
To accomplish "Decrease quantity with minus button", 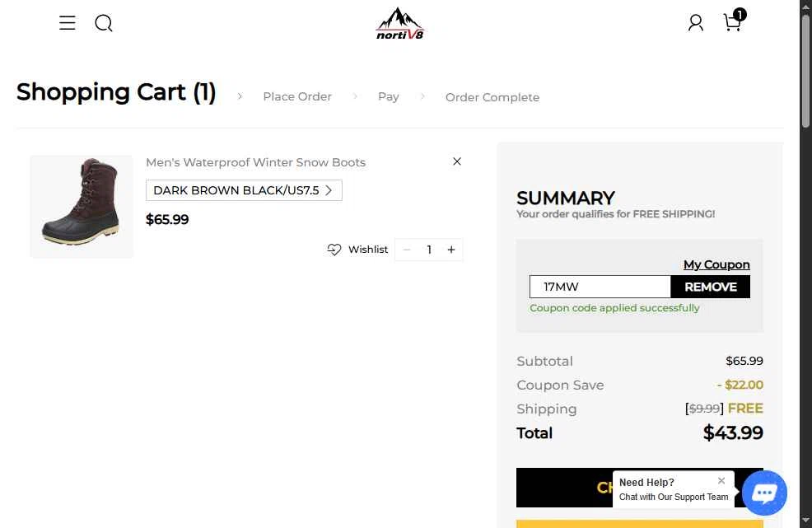I will (407, 250).
